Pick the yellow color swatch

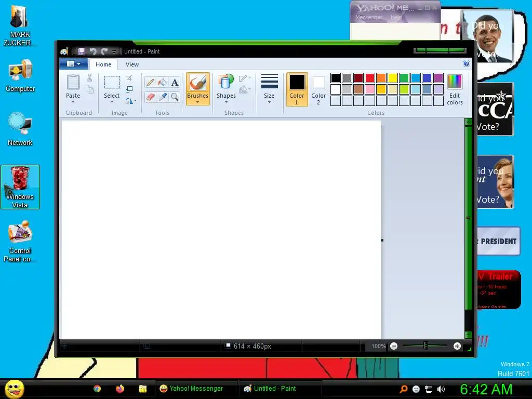[393, 78]
